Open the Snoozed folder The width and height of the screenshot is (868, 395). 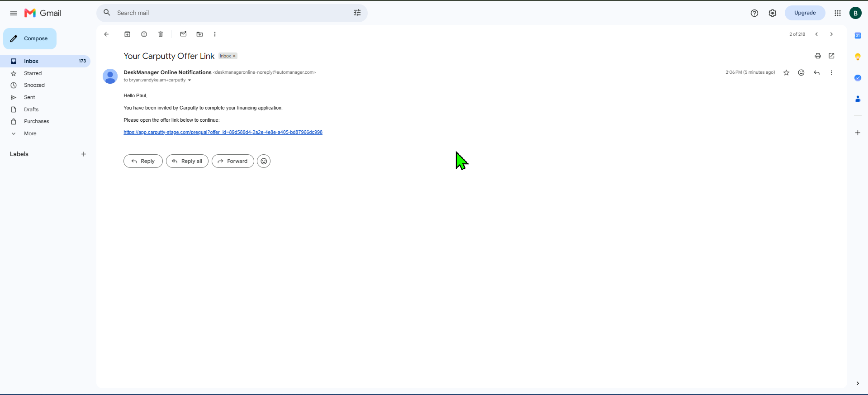[x=45, y=85]
